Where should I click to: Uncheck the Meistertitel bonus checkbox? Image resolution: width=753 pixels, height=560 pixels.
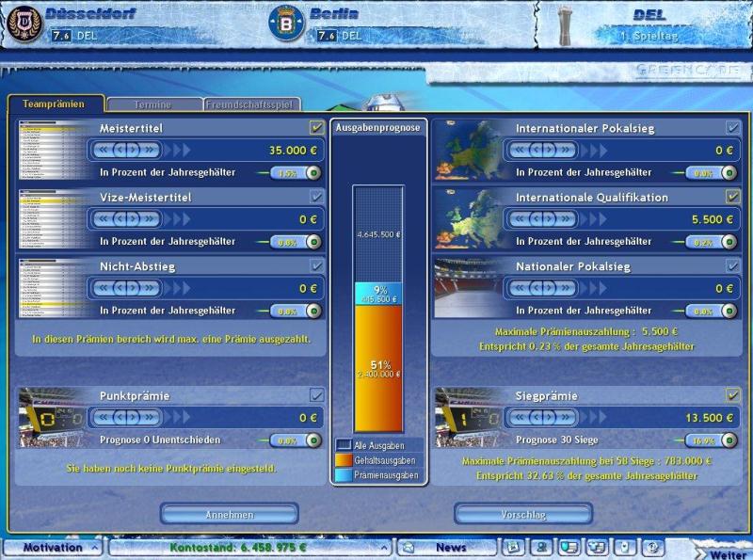click(x=316, y=128)
